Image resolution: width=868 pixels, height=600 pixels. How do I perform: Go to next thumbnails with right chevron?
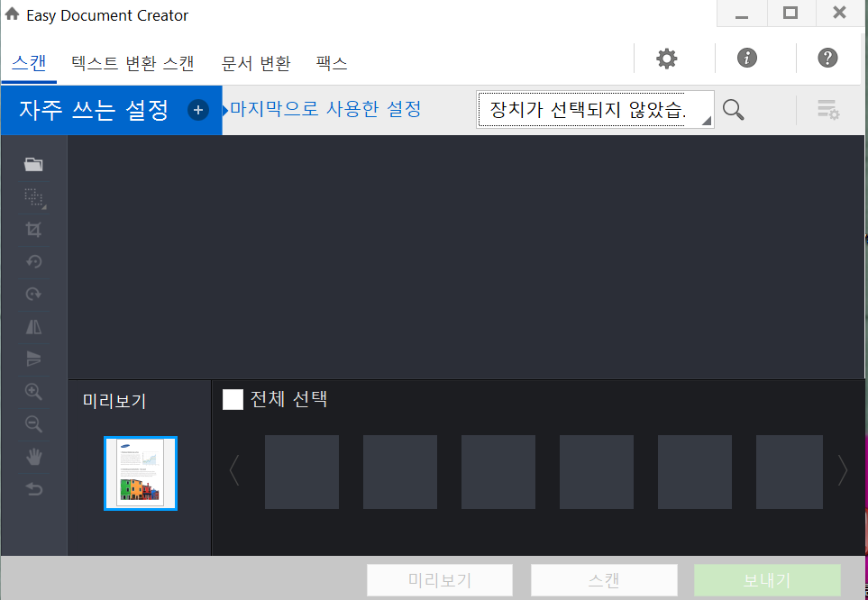[x=842, y=470]
